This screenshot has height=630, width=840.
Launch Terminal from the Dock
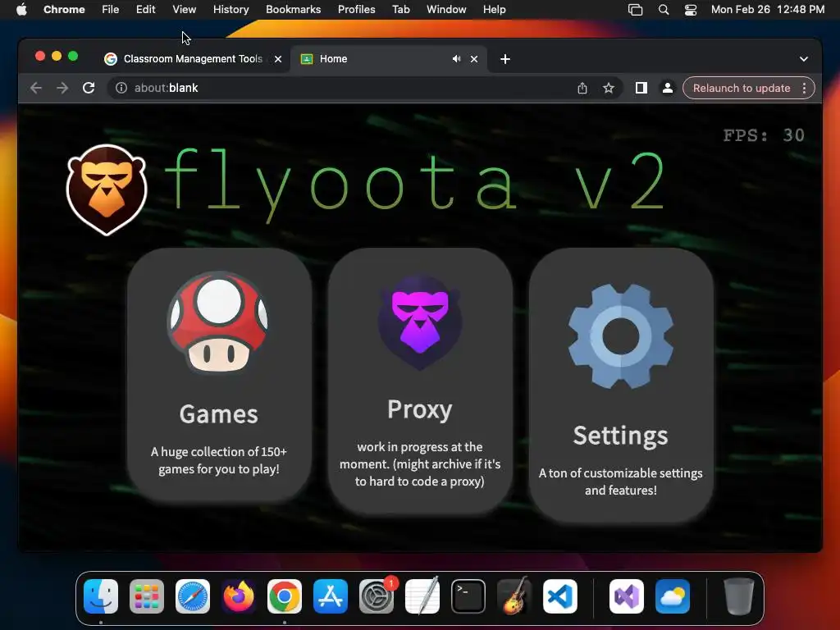[468, 596]
